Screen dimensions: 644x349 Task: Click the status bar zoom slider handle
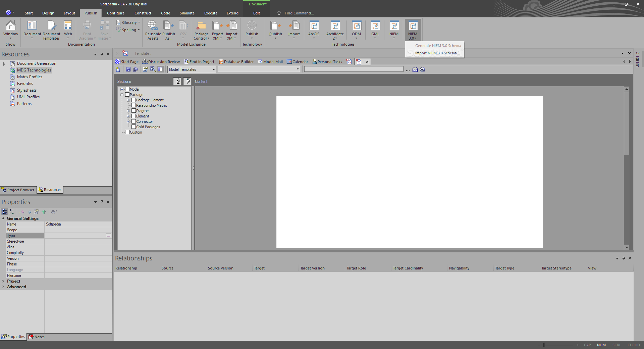(544, 345)
